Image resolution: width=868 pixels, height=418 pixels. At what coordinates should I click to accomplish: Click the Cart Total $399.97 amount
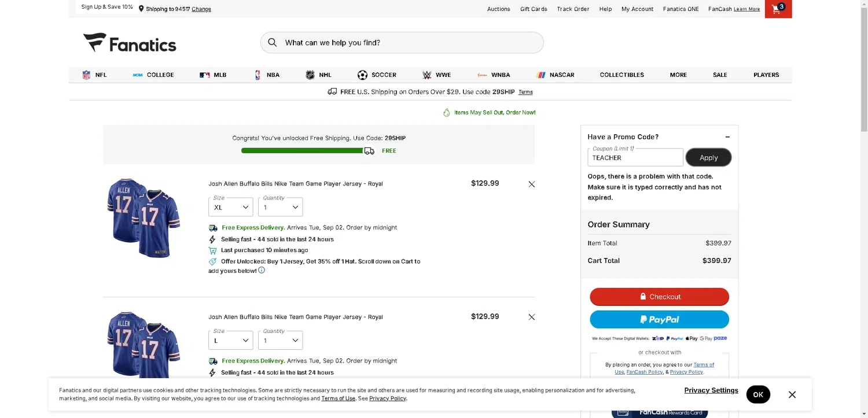716,261
